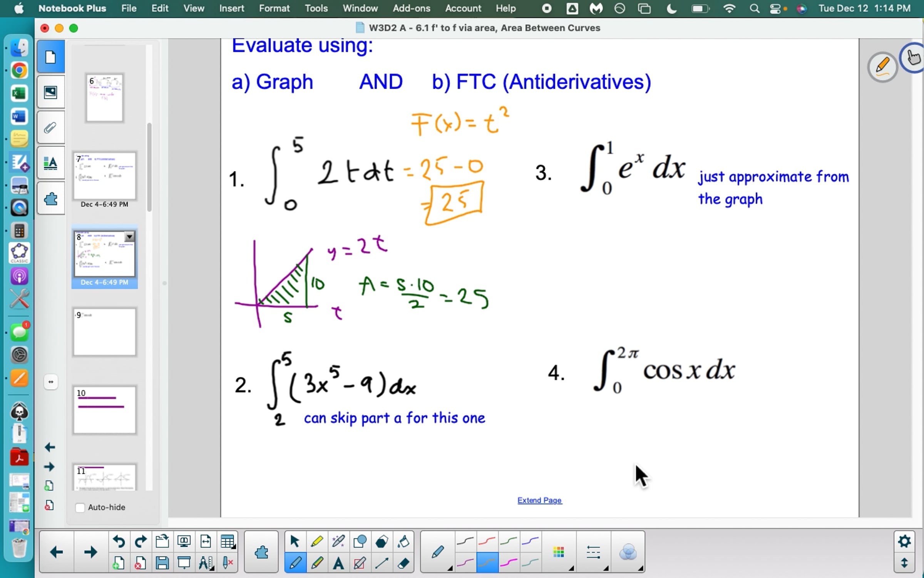Open the Insert menu
The image size is (924, 578).
tap(231, 8)
